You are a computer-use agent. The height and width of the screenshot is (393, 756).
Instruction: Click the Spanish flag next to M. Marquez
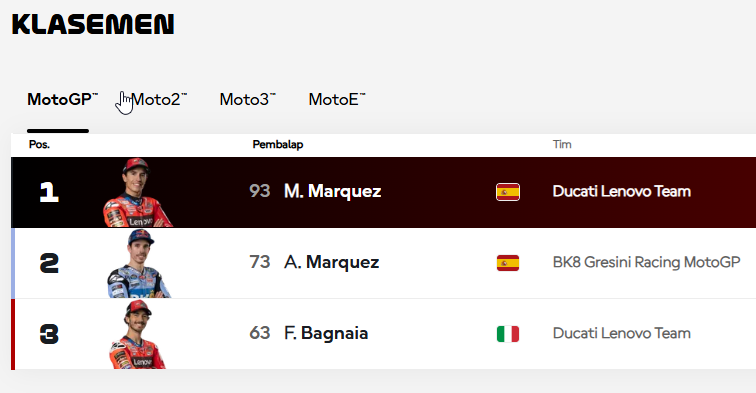click(x=508, y=192)
